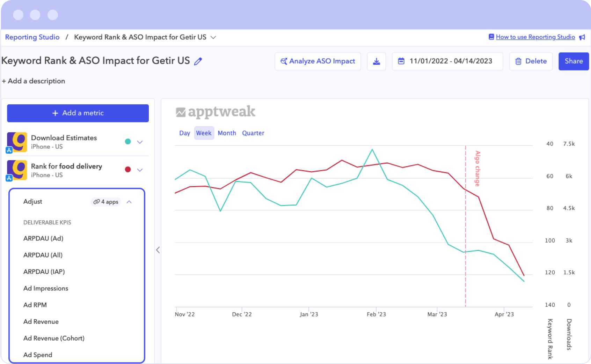The image size is (591, 364).
Task: Click the trash icon in the Delete button
Action: coord(518,61)
